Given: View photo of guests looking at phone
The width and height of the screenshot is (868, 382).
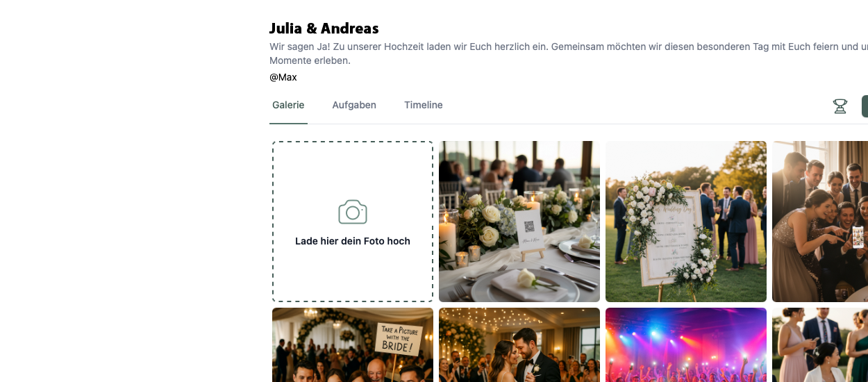Looking at the screenshot, I should [x=820, y=222].
